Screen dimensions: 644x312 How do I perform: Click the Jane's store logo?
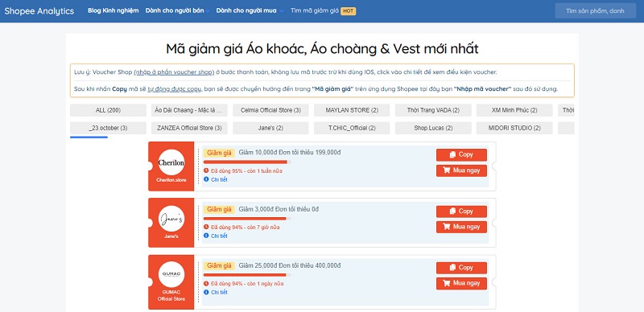171,219
